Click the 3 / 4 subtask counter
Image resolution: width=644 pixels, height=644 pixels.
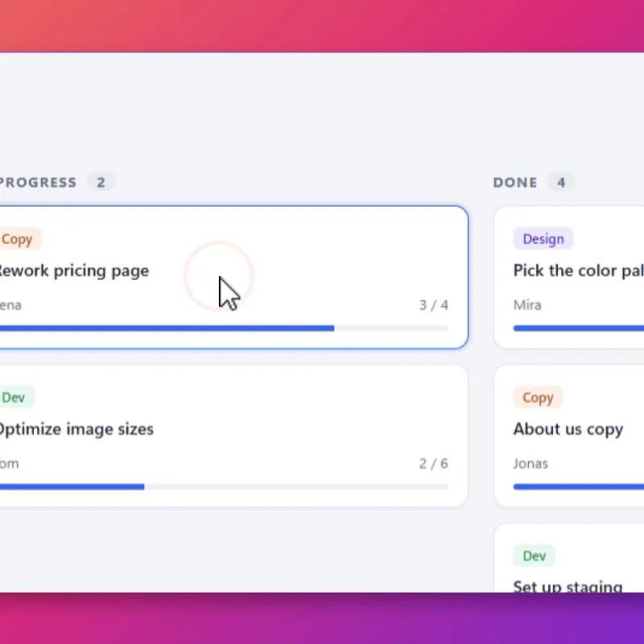click(433, 305)
